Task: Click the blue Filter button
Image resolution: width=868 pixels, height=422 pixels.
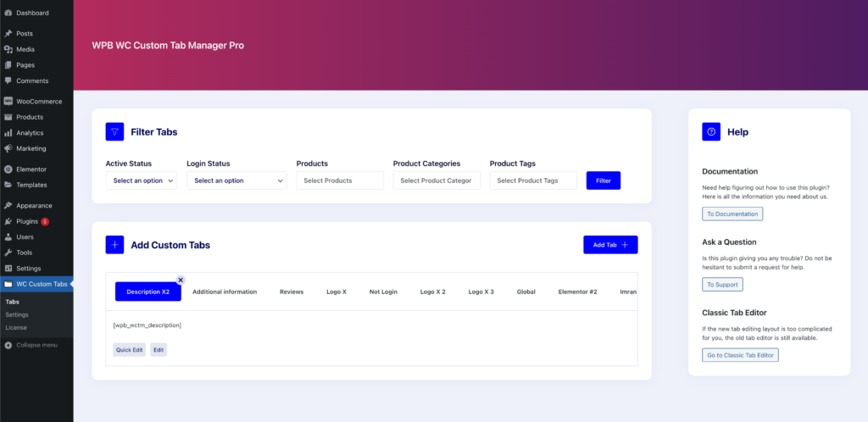Action: [x=604, y=180]
